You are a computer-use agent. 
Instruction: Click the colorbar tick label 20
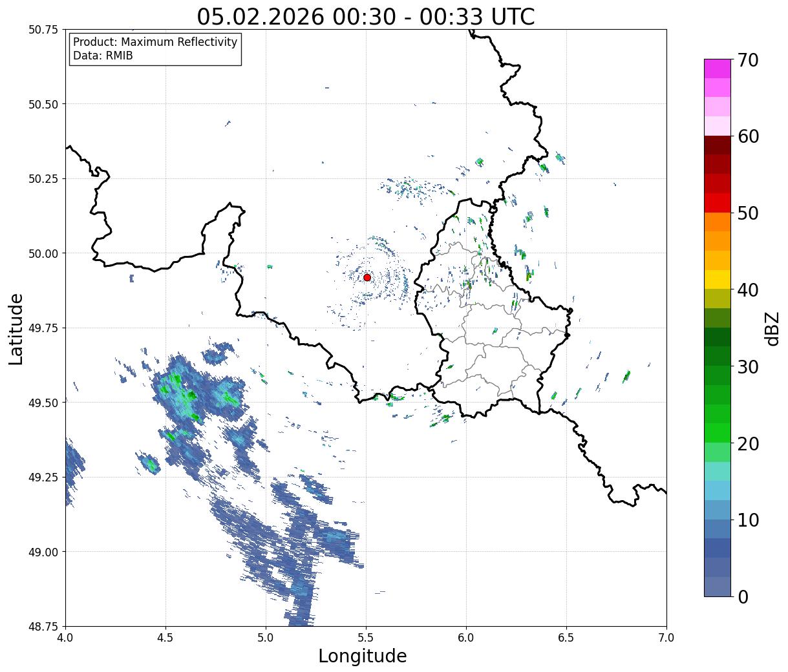[x=748, y=443]
